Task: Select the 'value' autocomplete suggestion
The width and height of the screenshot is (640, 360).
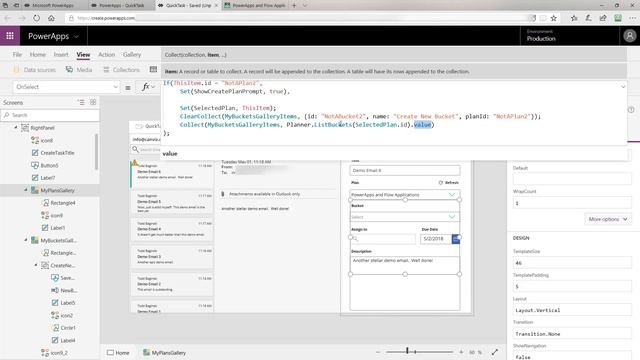Action: (170, 153)
